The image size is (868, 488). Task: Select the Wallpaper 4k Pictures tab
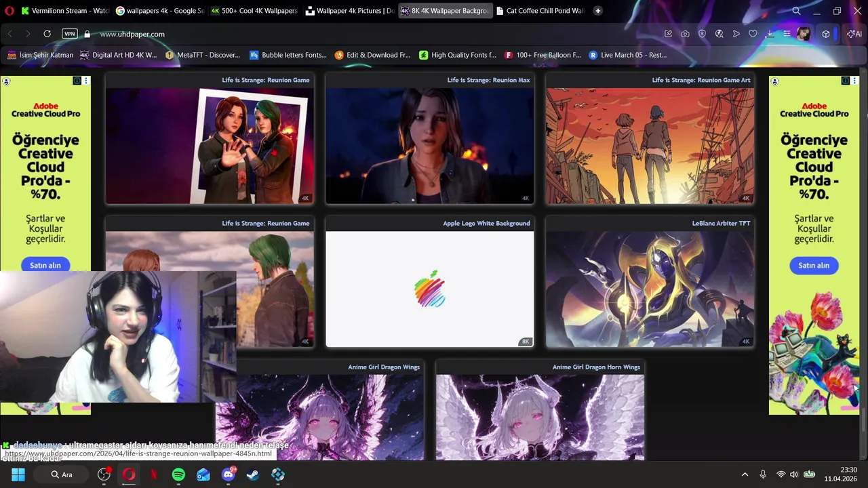(349, 11)
